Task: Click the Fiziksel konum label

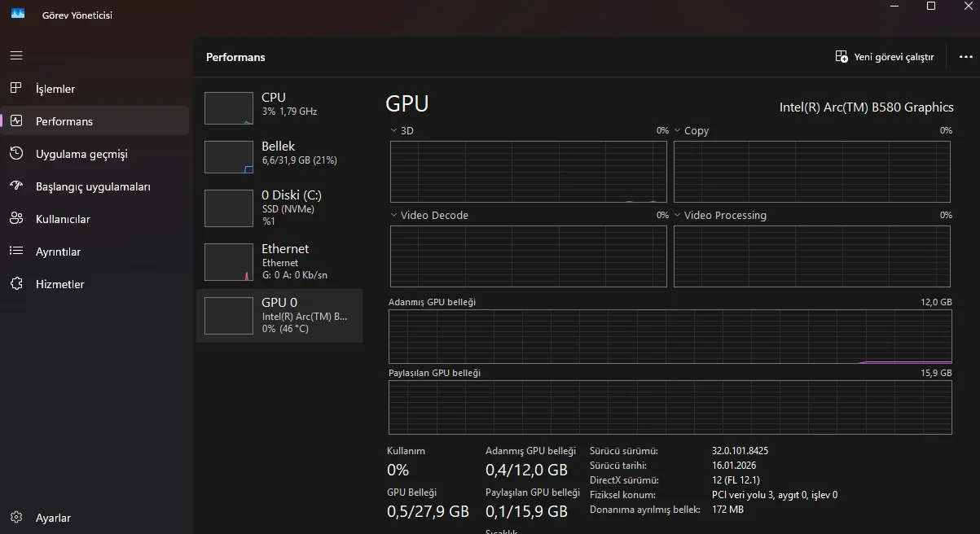Action: (622, 494)
